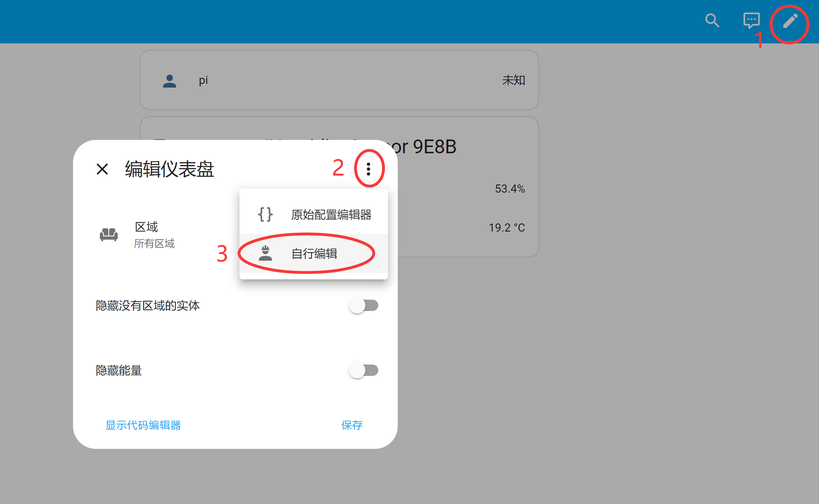Toggle 隐藏没有区域的实体 switch

(364, 305)
